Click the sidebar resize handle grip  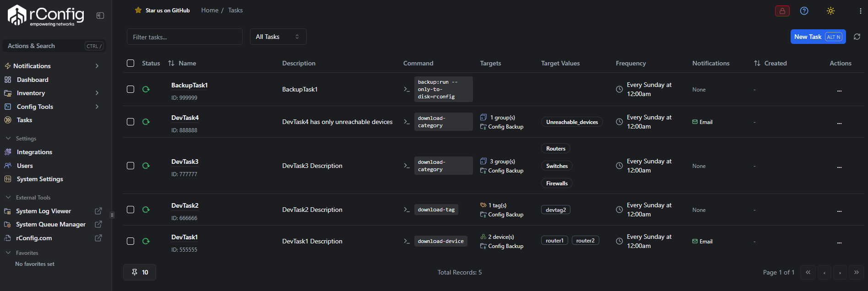(112, 215)
